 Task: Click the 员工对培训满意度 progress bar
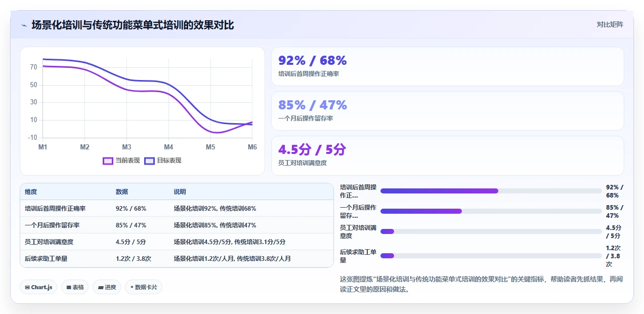pos(491,231)
